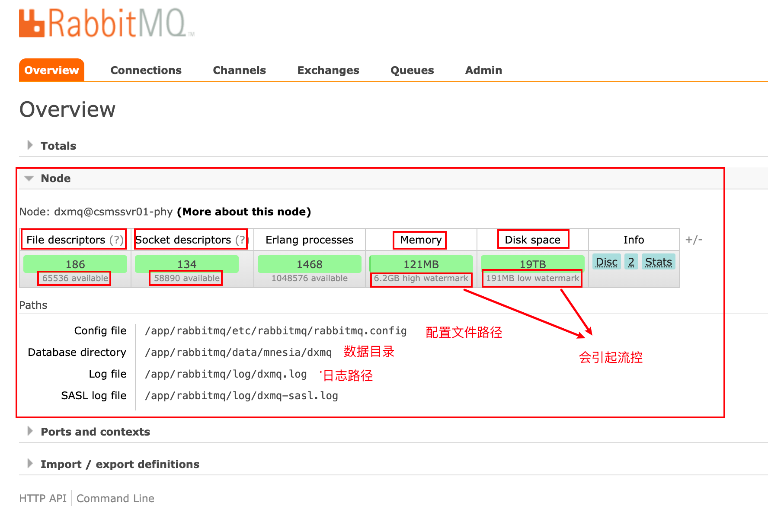Click the rabbitmq.config file path
The width and height of the screenshot is (768, 532).
point(276,331)
